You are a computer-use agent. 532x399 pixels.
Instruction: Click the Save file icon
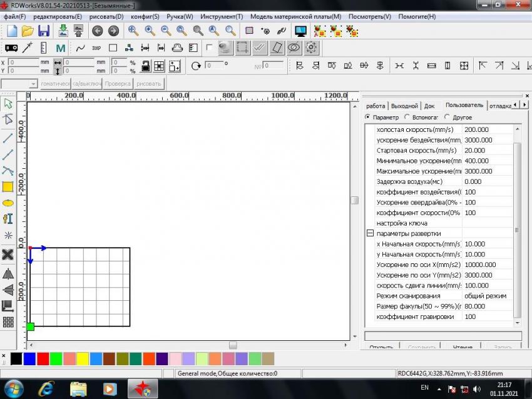pyautogui.click(x=44, y=31)
